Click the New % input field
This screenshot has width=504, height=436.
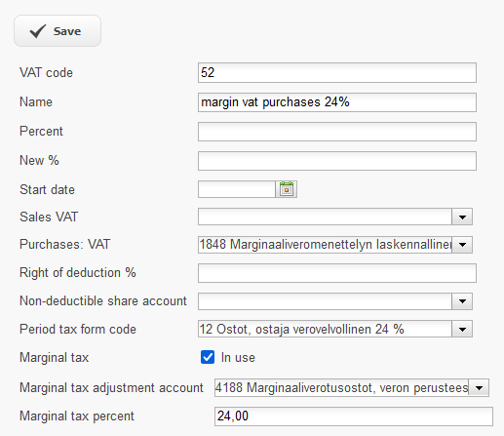[337, 161]
